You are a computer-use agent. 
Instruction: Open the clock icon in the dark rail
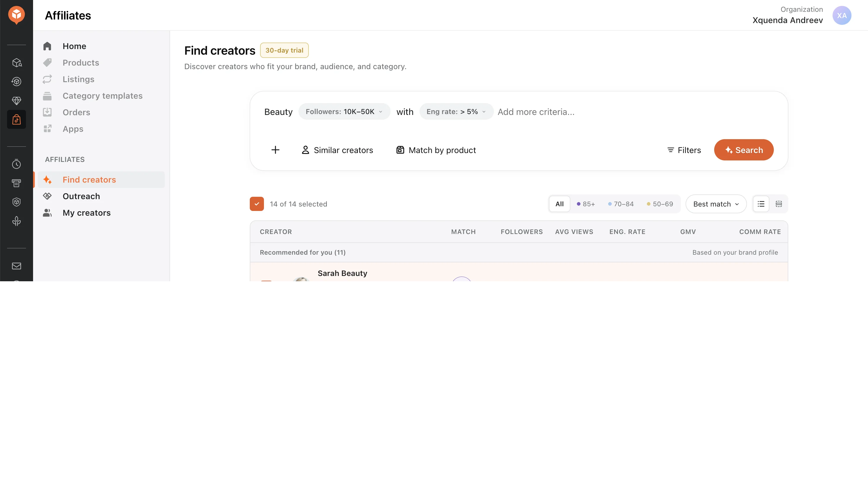coord(17,164)
